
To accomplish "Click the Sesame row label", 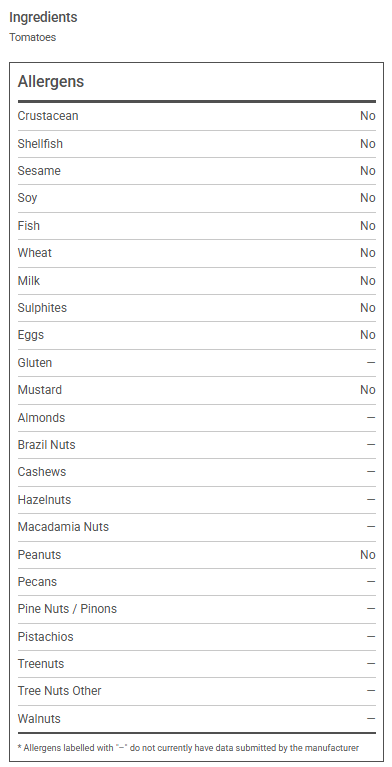I will 39,171.
